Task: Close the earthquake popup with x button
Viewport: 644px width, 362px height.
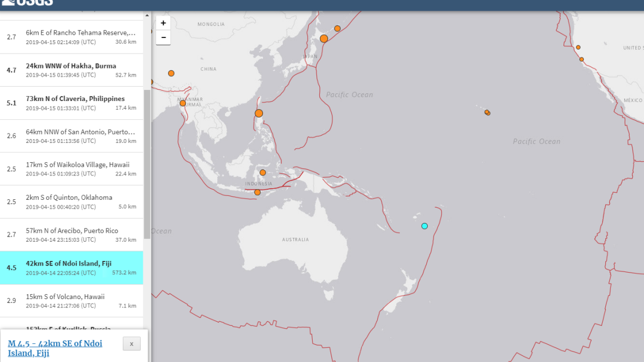Action: pos(131,344)
